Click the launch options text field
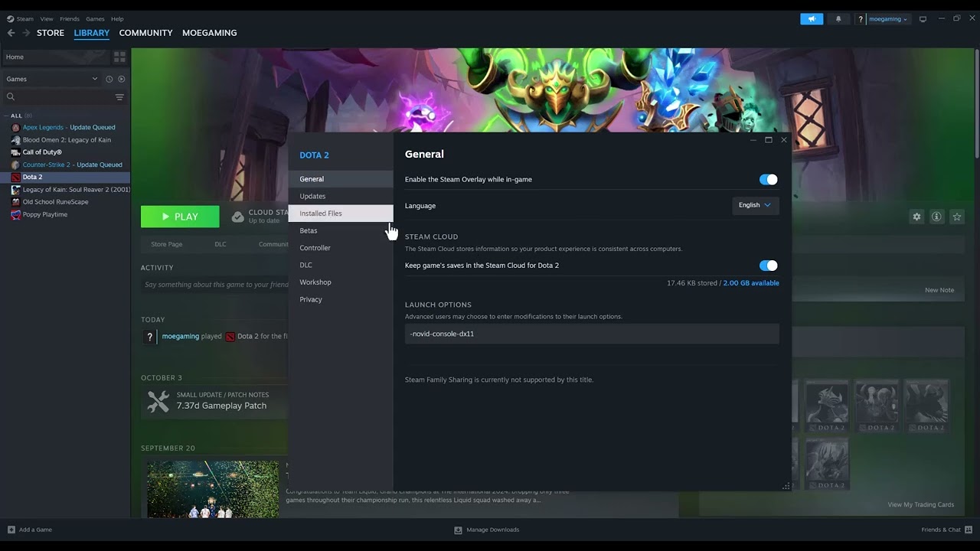The image size is (980, 551). (592, 334)
